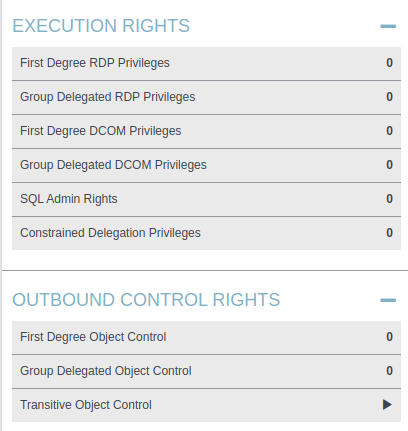Click the count for Constrained Delegation Privileges
408x431 pixels.
pos(389,233)
